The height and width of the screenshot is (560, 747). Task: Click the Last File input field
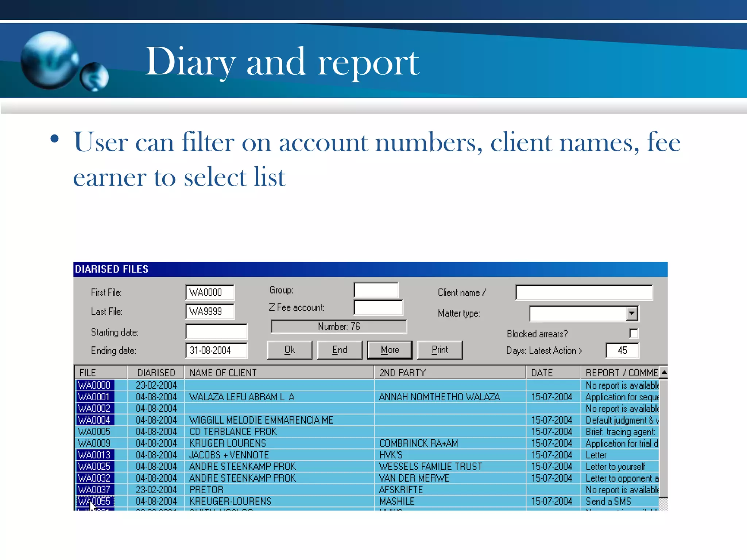(210, 311)
